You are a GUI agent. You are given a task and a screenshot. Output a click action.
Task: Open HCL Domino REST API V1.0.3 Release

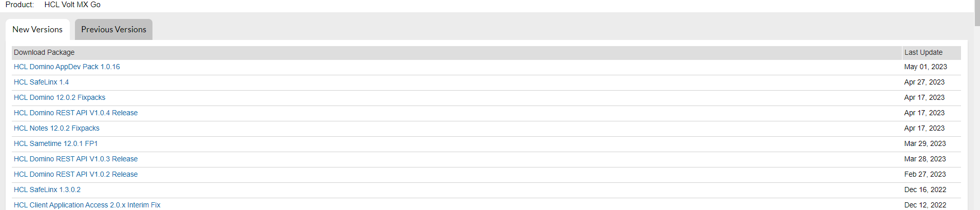click(x=75, y=159)
